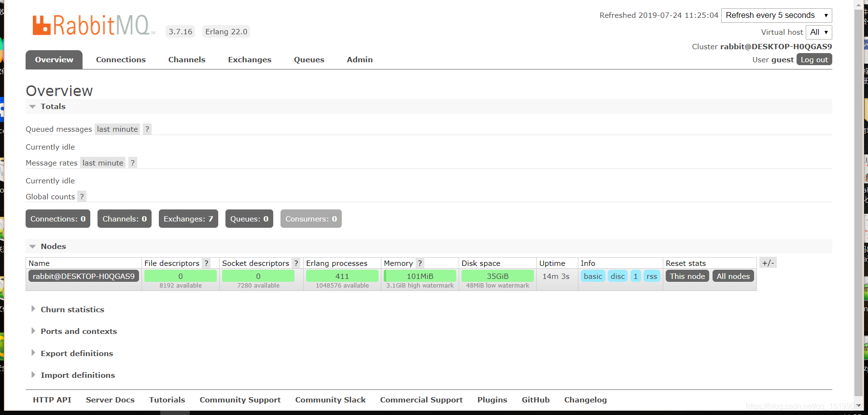Click the File descriptors 0 bar

[181, 276]
